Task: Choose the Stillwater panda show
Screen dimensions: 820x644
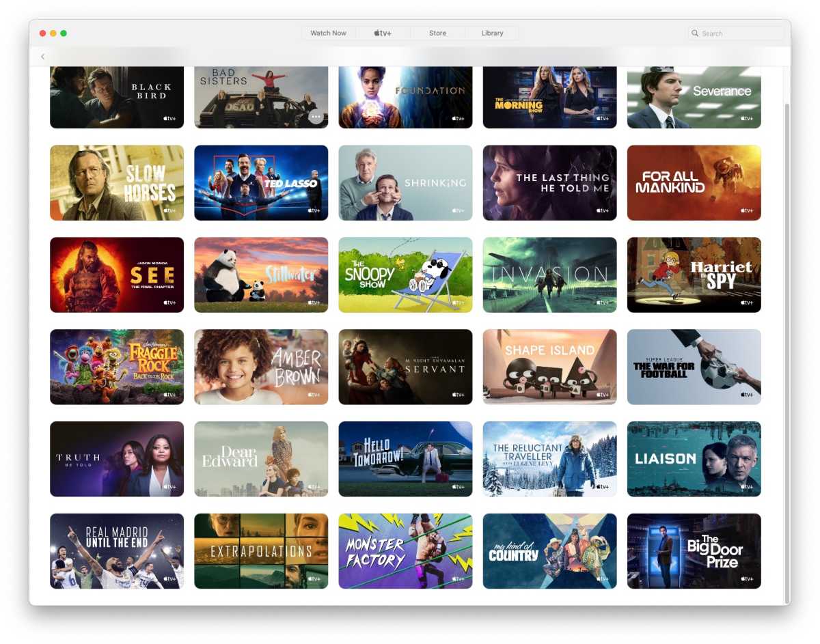Action: (x=261, y=275)
